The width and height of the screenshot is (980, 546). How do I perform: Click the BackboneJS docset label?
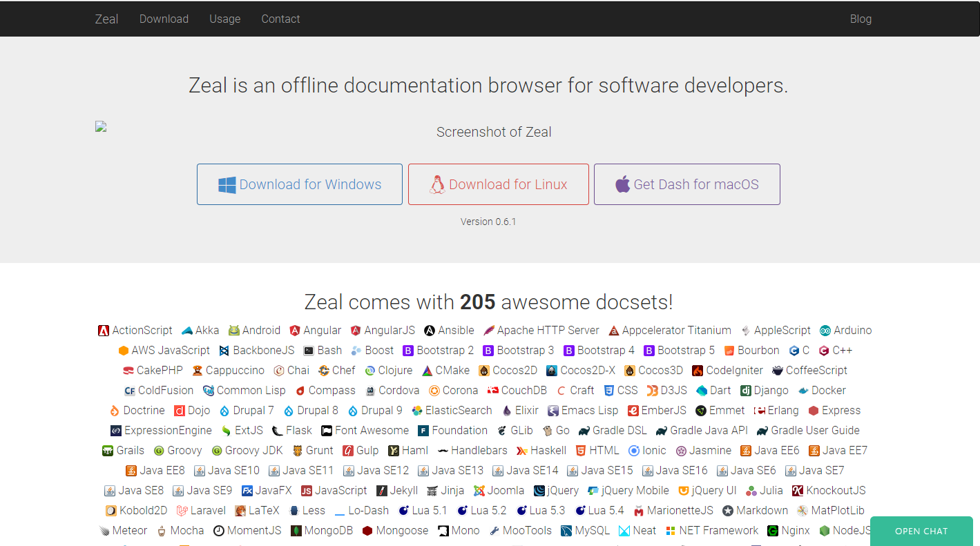[x=264, y=351]
